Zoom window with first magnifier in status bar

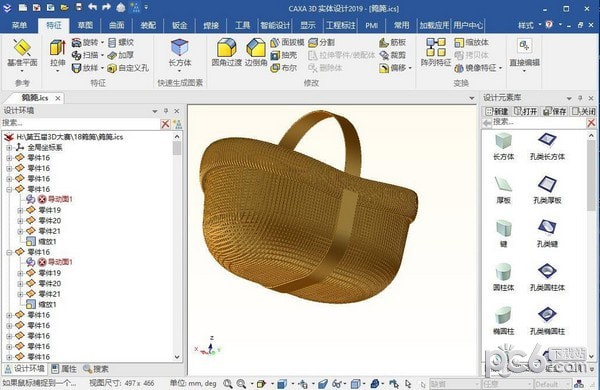(228, 383)
